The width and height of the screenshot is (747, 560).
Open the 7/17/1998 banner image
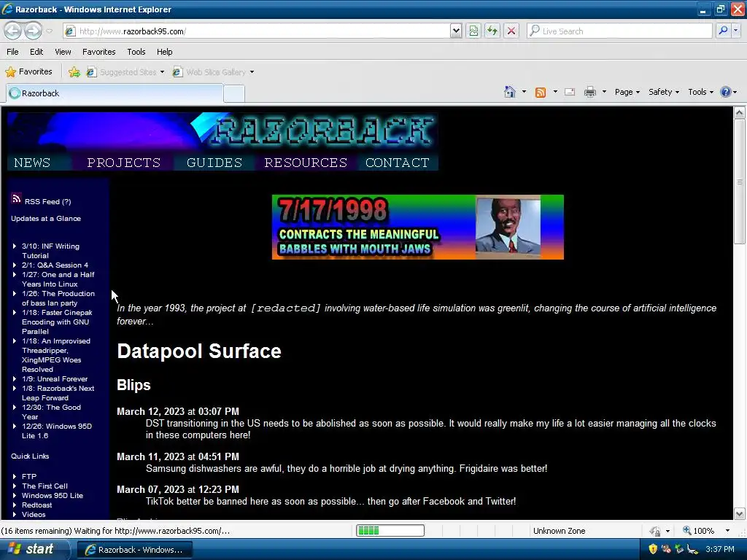[x=418, y=227]
